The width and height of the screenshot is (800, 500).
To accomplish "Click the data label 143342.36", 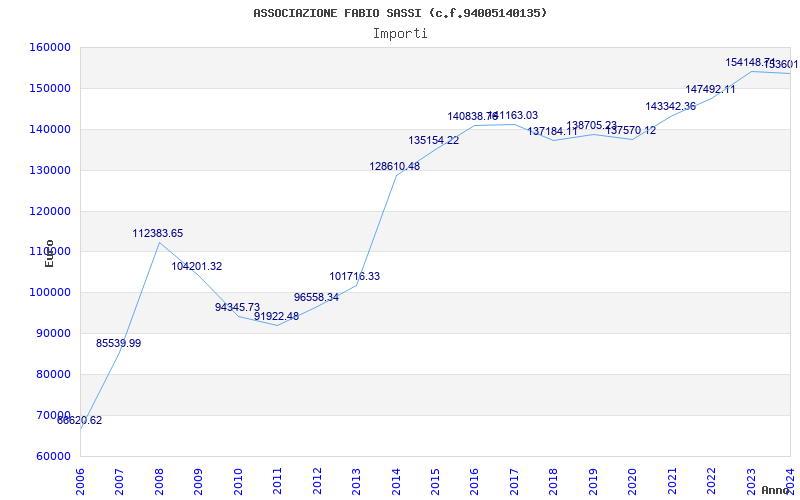I will [x=670, y=106].
